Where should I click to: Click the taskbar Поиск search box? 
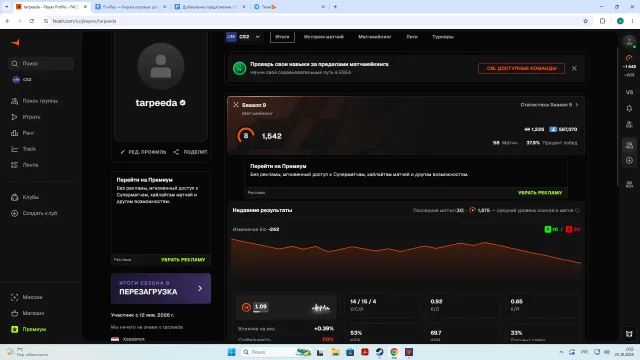click(x=276, y=352)
